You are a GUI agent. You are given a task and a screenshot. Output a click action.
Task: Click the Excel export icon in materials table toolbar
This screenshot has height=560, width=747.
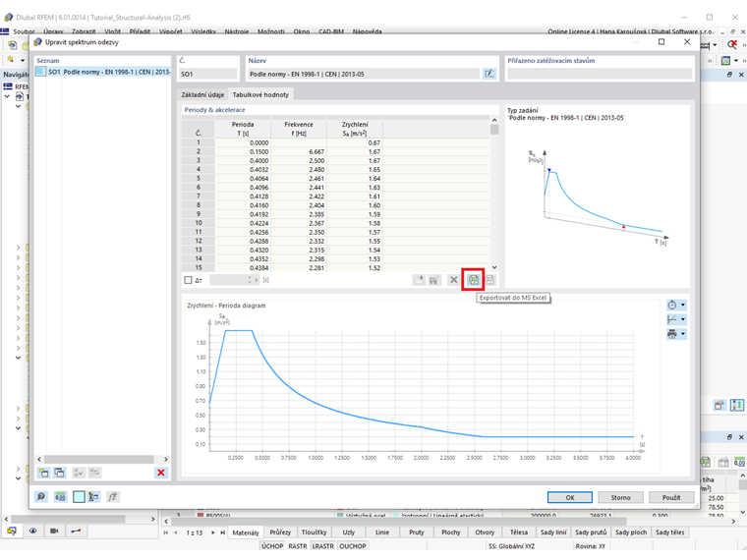click(x=706, y=462)
